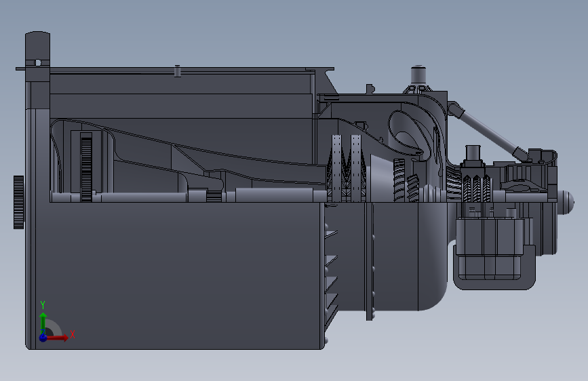588x381 pixels.
Task: Select the external gear on the model's left face
Action: (19, 202)
